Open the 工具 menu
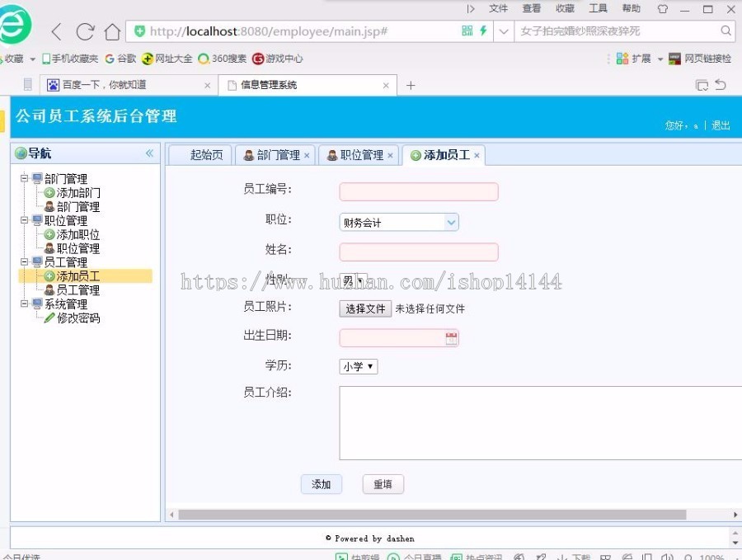The height and width of the screenshot is (560, 742). tap(599, 8)
